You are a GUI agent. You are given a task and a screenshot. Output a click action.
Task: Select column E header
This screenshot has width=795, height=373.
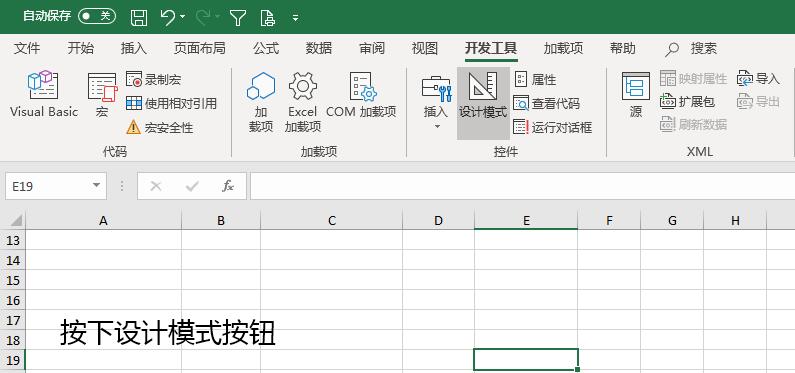pos(526,220)
